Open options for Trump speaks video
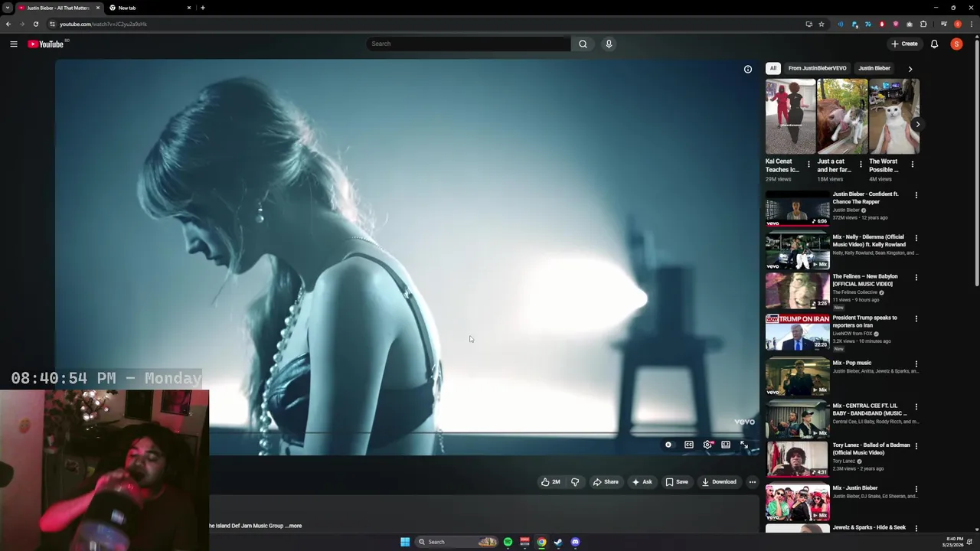Viewport: 980px width, 551px height. [916, 318]
